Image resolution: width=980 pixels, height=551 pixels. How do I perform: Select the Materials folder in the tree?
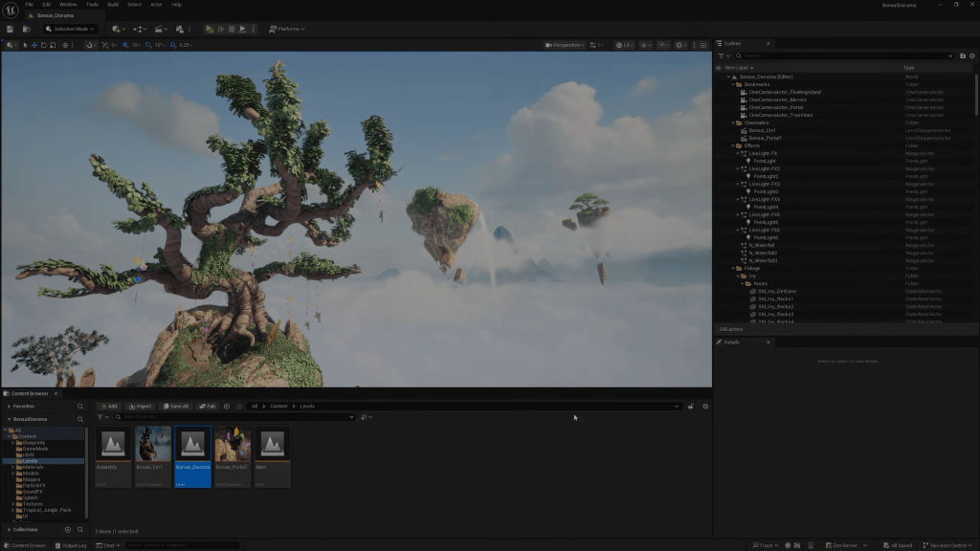[33, 467]
